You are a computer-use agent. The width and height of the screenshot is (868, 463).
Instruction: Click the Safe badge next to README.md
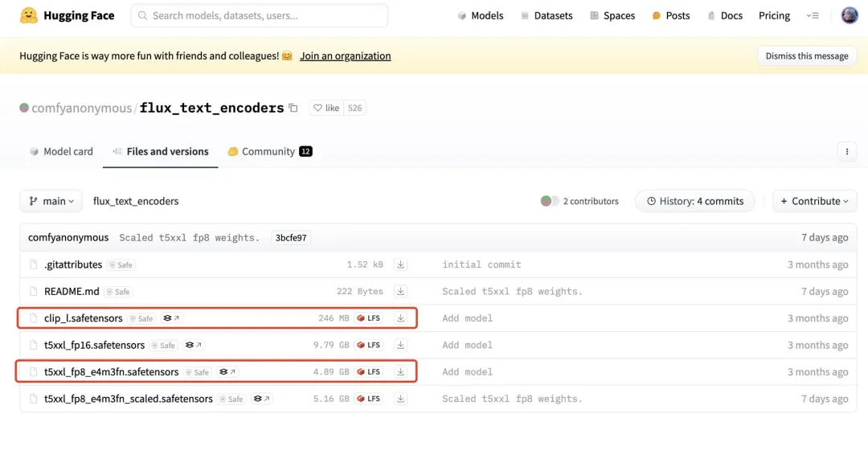[x=118, y=292]
